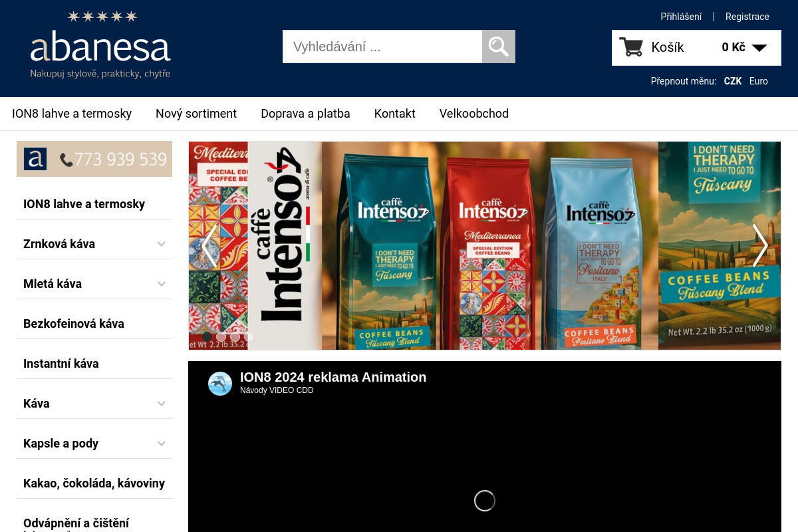Viewport: 798px width, 532px height.
Task: Click the abanesa logo
Action: coord(100,45)
